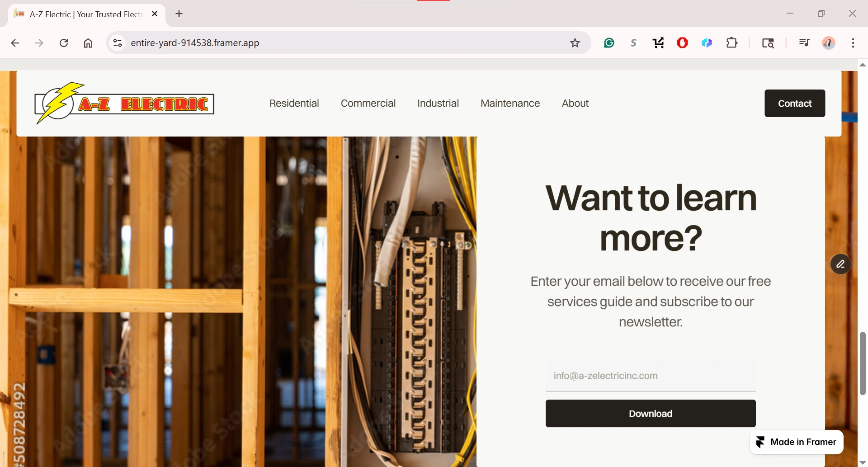Click the Framer pencil edit icon
868x467 pixels.
pos(840,264)
